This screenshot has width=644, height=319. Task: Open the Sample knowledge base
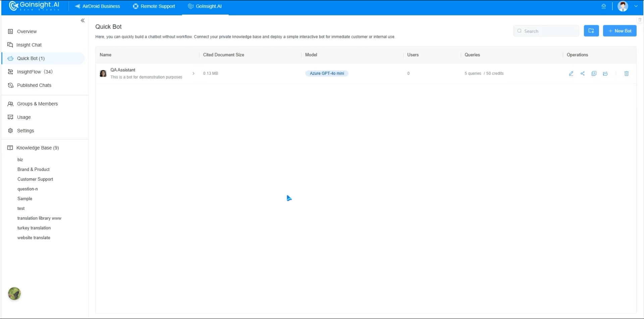coord(25,199)
